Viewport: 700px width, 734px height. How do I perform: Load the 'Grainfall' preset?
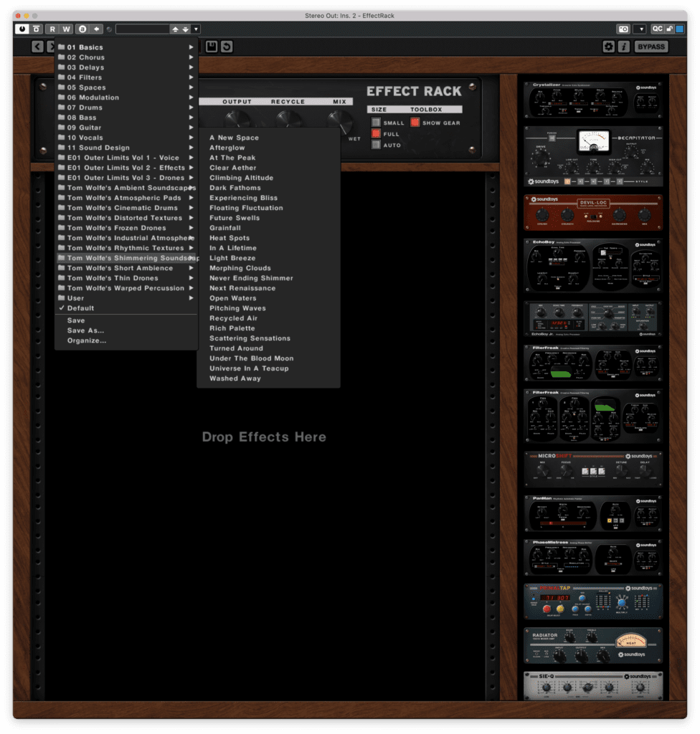tap(268, 228)
